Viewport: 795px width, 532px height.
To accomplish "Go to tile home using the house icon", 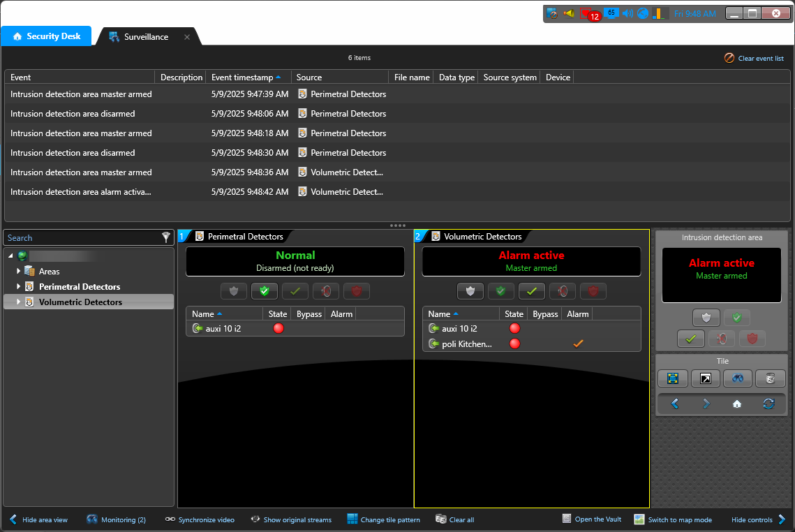I will (736, 404).
